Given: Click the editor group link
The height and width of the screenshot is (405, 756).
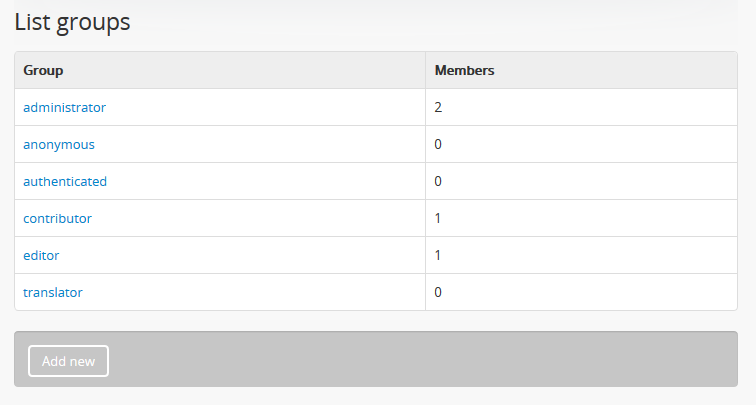Looking at the screenshot, I should 41,255.
